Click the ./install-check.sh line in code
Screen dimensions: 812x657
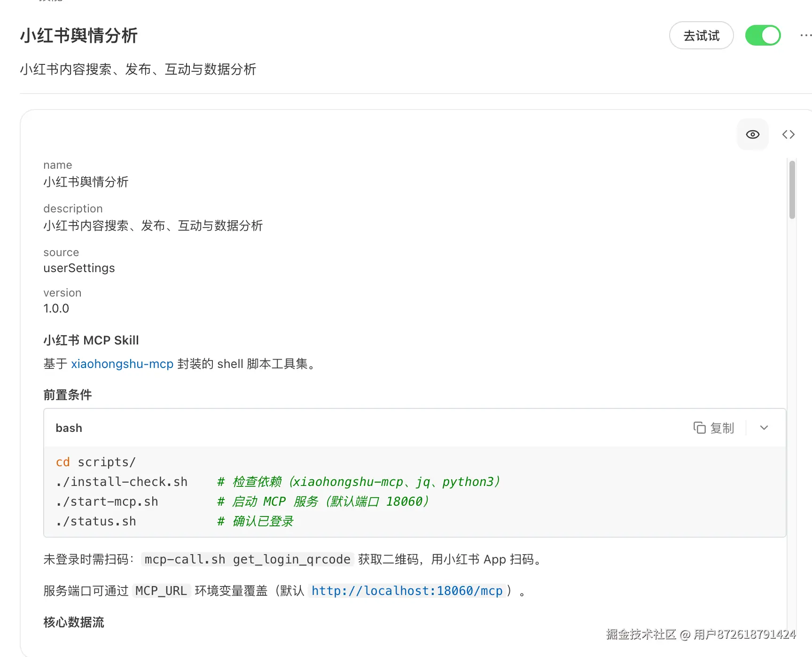coord(122,482)
